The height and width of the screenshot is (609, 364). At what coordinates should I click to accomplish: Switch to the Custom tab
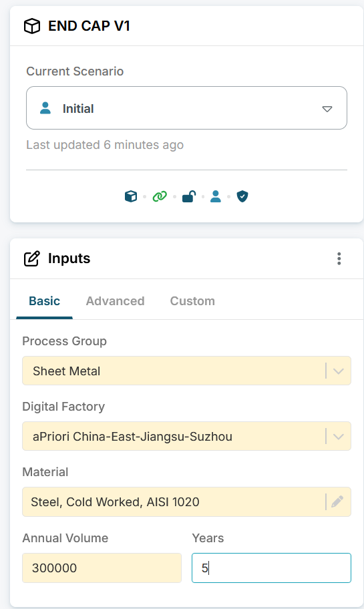192,301
